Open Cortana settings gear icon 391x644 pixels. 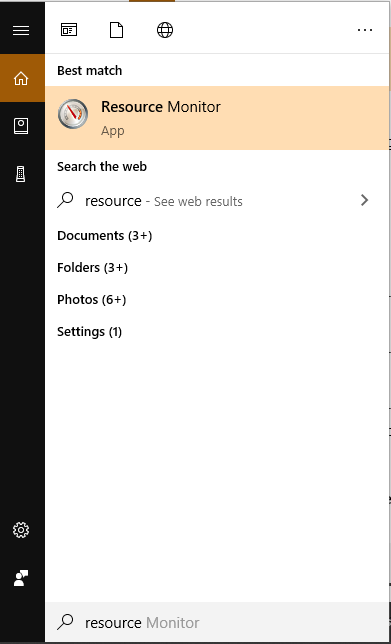pyautogui.click(x=21, y=530)
